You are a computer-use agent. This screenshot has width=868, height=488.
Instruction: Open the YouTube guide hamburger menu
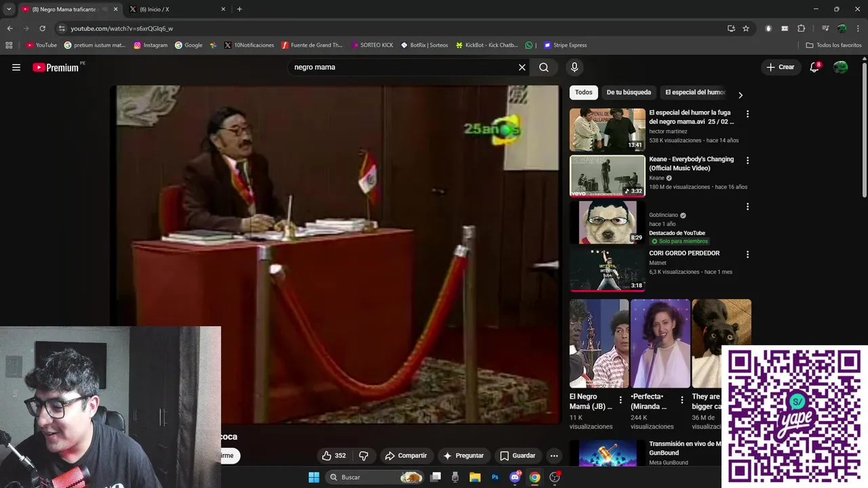16,67
